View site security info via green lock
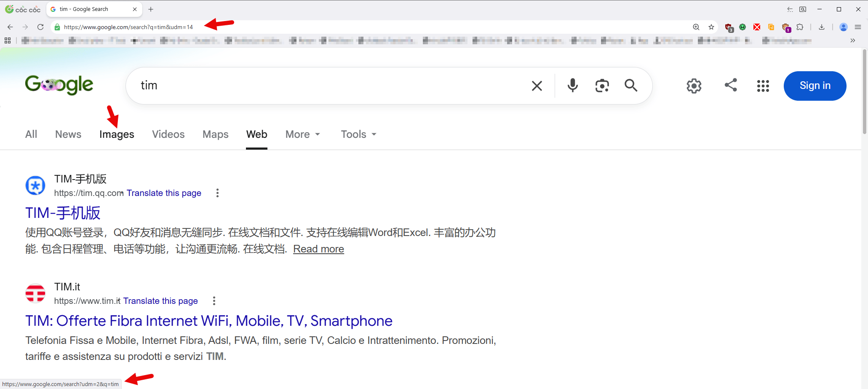This screenshot has width=868, height=389. [x=57, y=27]
